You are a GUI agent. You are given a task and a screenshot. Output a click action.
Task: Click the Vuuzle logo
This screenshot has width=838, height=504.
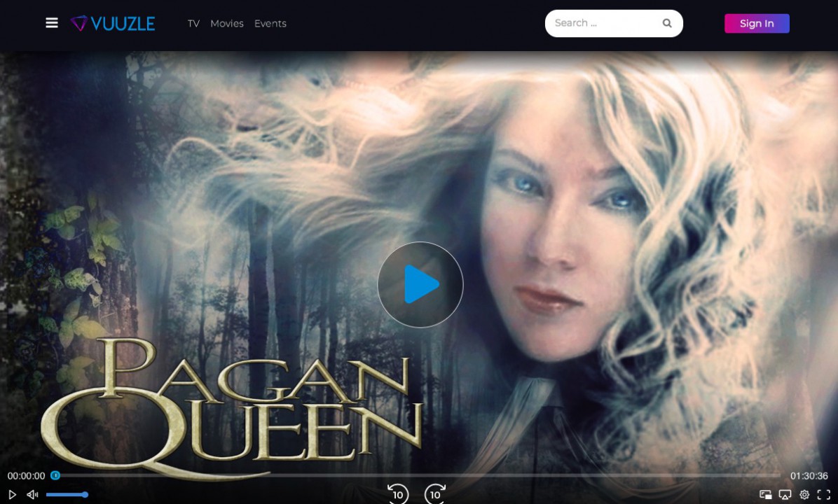(x=113, y=23)
